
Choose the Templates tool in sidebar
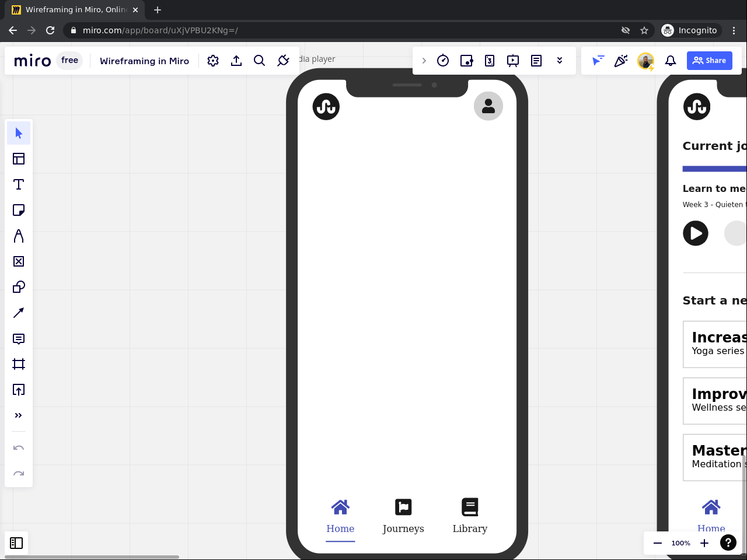pyautogui.click(x=19, y=159)
